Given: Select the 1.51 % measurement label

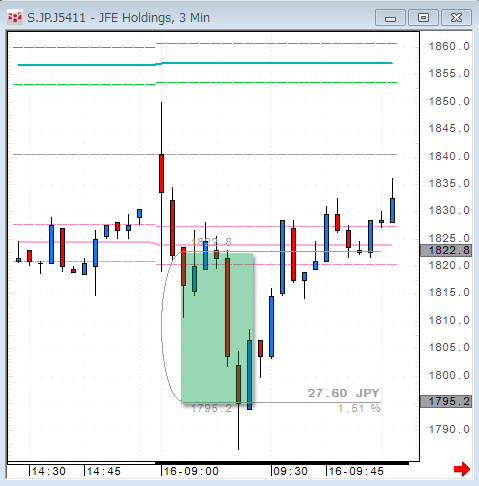Looking at the screenshot, I should click(x=359, y=408).
